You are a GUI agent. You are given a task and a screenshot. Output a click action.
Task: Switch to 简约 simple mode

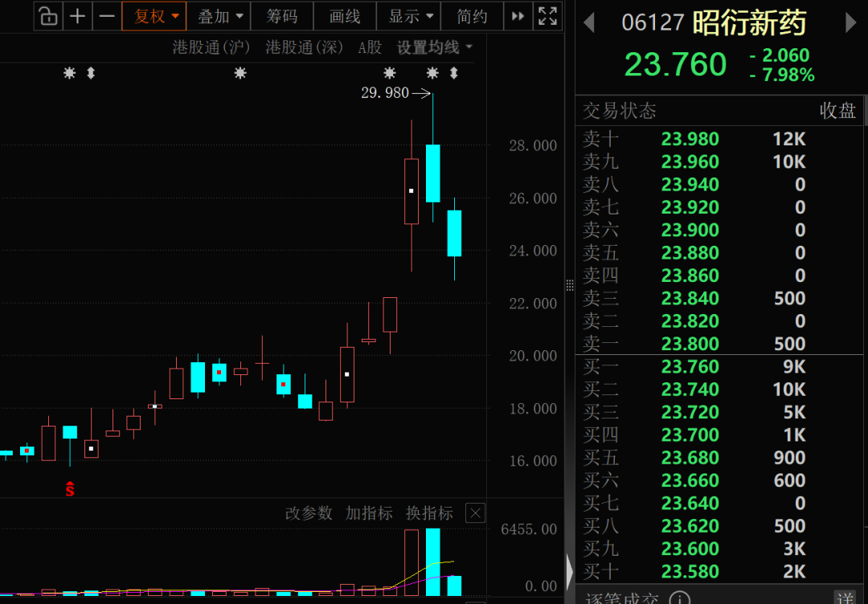(472, 16)
